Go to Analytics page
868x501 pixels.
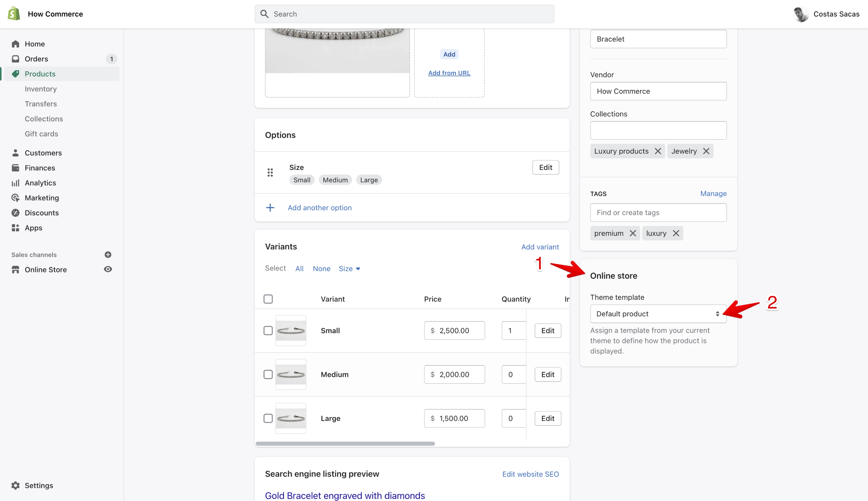40,183
